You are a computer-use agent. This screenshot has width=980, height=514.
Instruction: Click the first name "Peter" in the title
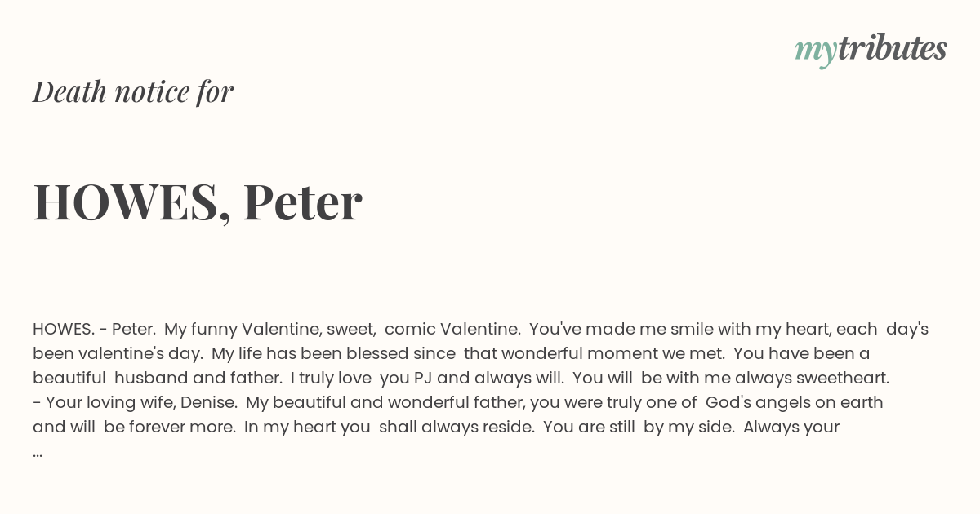303,202
